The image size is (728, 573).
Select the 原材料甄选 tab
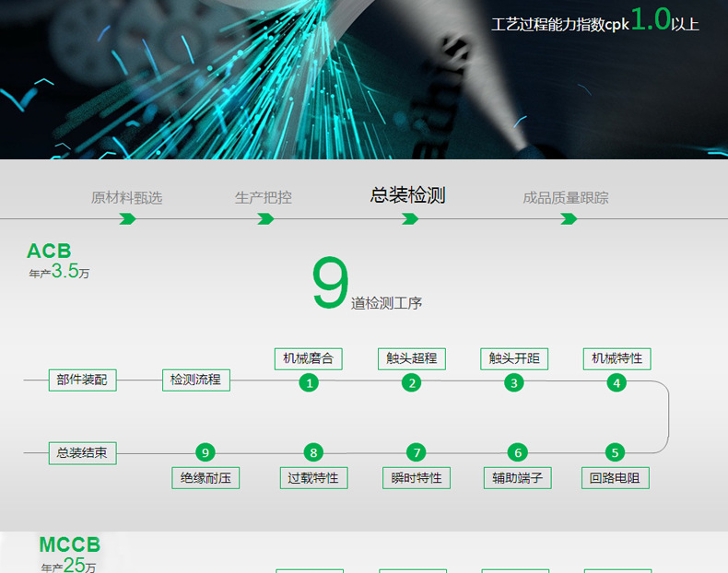[126, 198]
